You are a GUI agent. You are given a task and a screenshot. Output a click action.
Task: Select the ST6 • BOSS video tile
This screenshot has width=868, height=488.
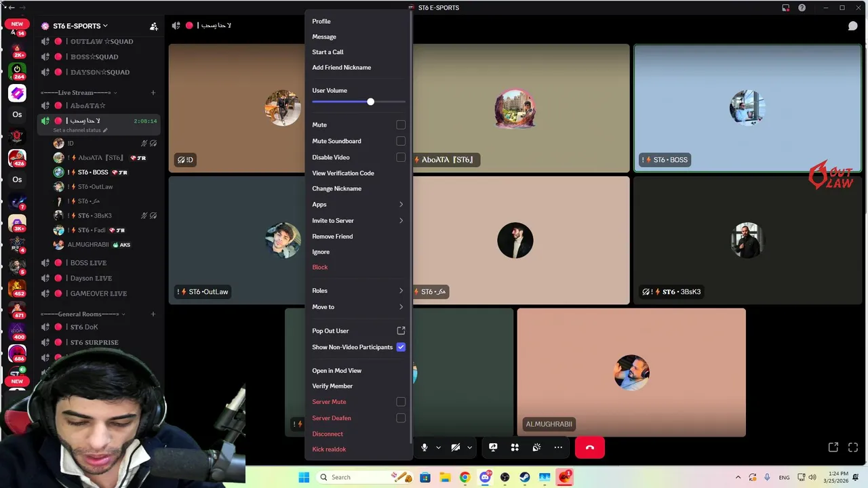coord(747,108)
